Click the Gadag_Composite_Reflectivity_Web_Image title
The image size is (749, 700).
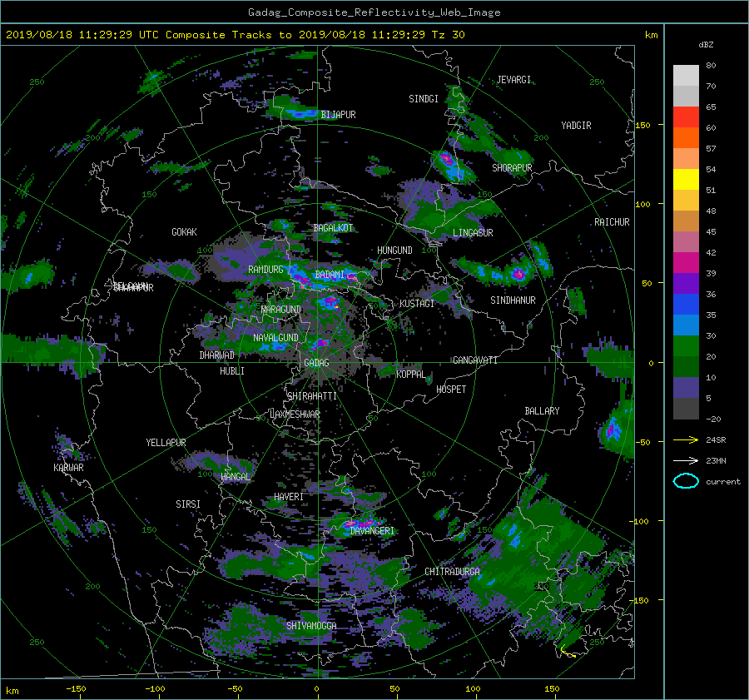tap(374, 12)
